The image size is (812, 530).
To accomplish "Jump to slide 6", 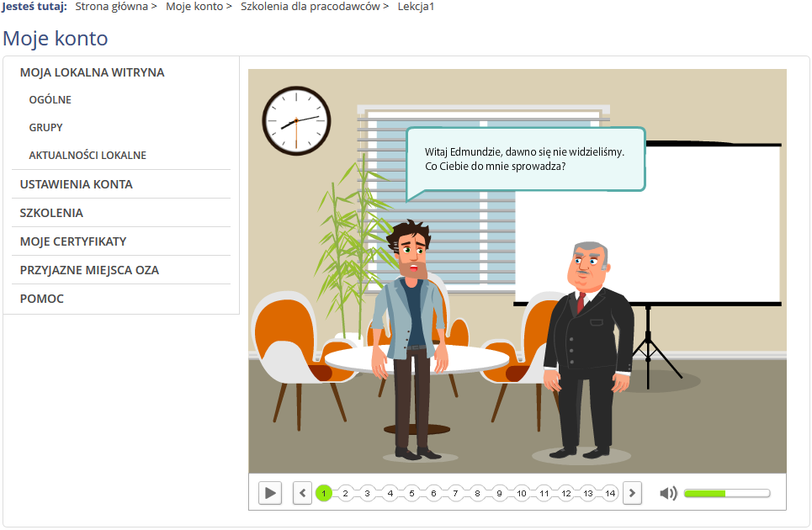I will [433, 493].
